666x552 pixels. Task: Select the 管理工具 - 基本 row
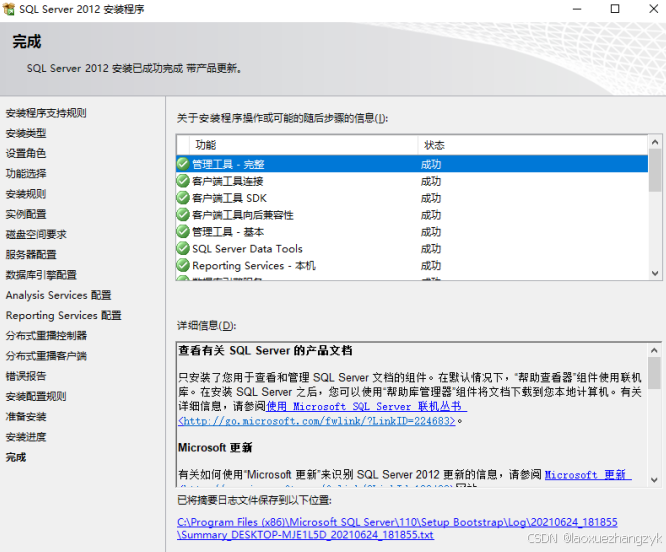(x=412, y=231)
